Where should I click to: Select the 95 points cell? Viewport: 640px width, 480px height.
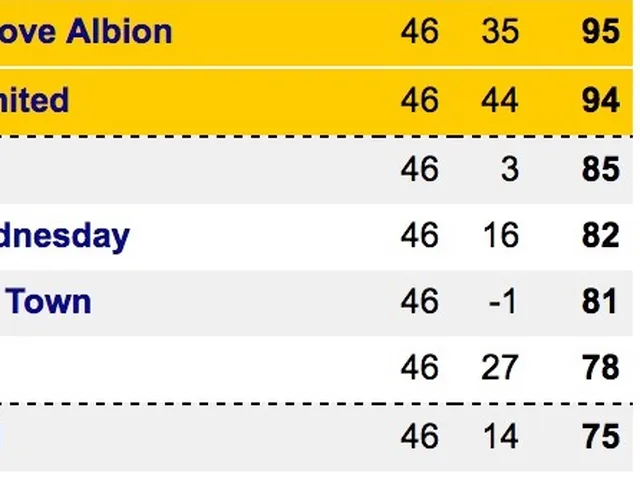(600, 31)
